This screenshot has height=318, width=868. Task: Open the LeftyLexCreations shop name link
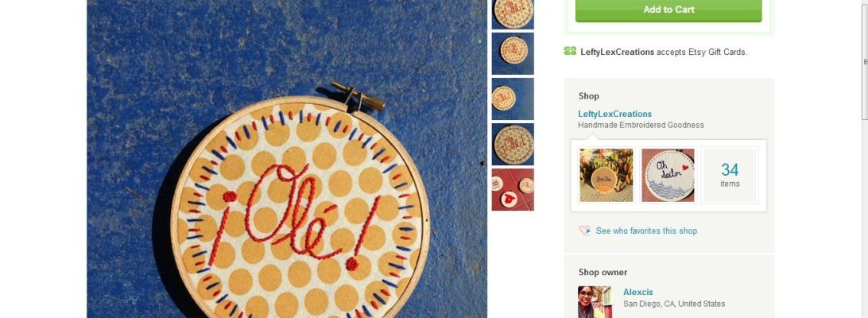pyautogui.click(x=614, y=114)
